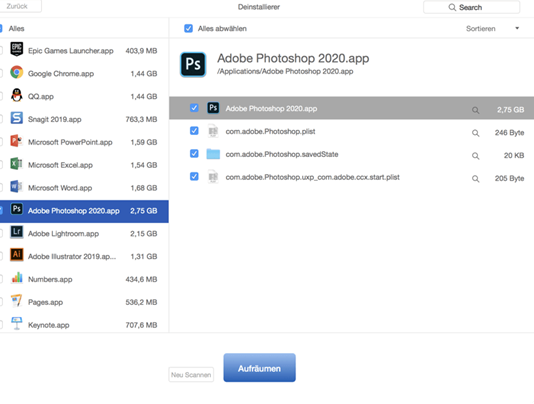Image resolution: width=534 pixels, height=404 pixels.
Task: Click the search magnifier icon
Action: 452,7
